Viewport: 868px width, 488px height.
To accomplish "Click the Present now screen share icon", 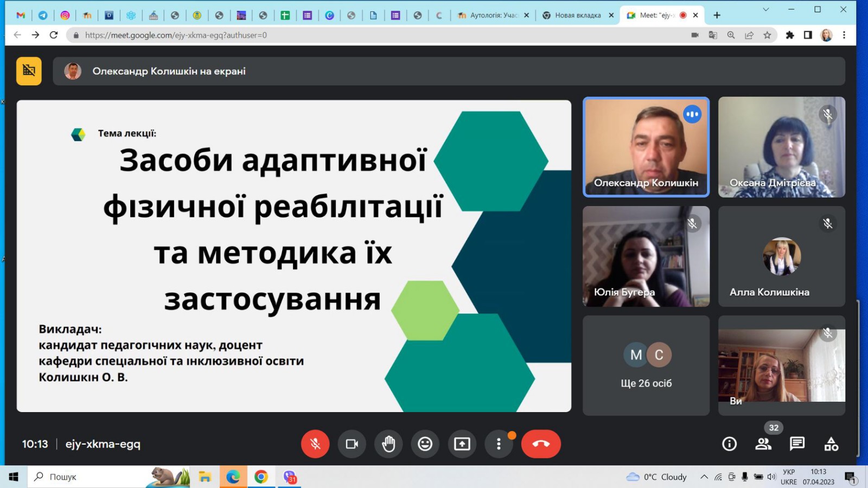I will (462, 444).
